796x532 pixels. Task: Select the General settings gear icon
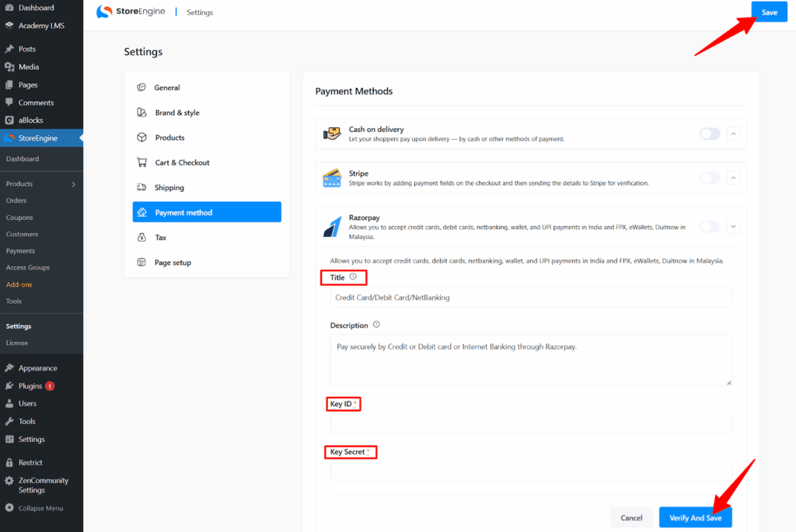tap(141, 87)
